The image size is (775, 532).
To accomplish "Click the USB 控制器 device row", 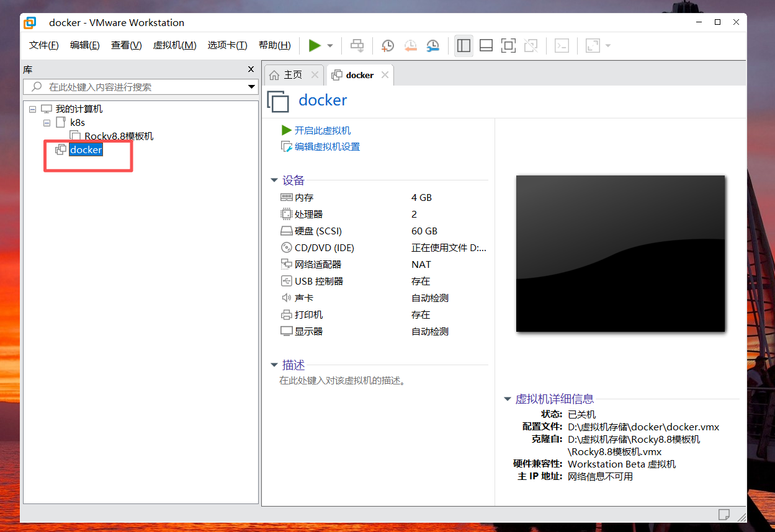I will pos(383,282).
